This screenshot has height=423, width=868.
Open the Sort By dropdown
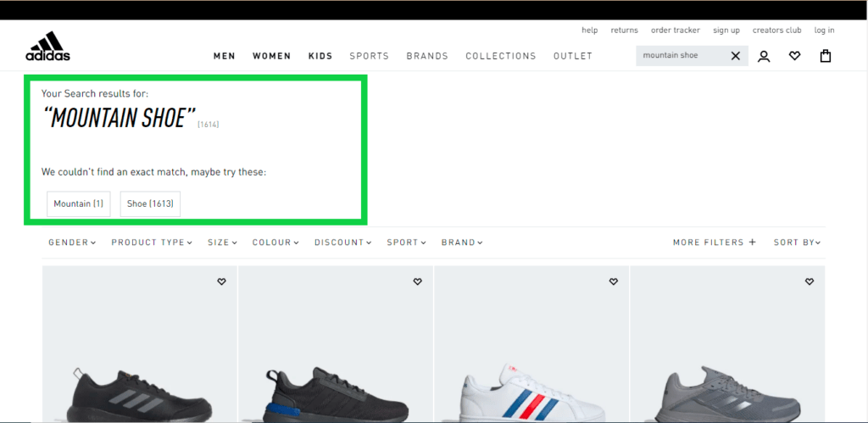click(797, 242)
